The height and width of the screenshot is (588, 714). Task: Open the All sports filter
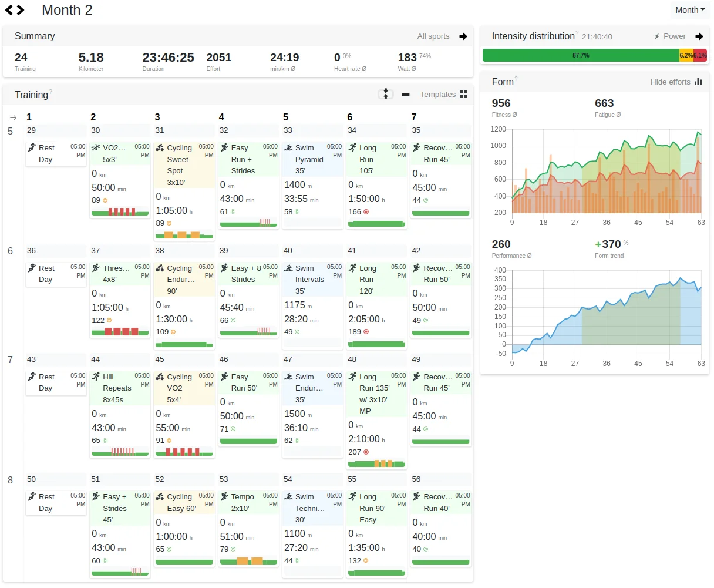[433, 36]
